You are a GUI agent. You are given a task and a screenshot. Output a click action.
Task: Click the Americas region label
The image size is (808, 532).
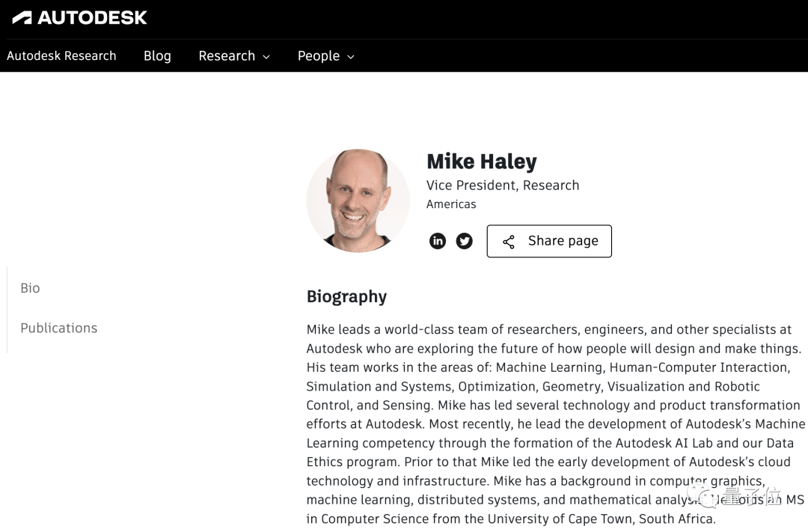(x=451, y=204)
